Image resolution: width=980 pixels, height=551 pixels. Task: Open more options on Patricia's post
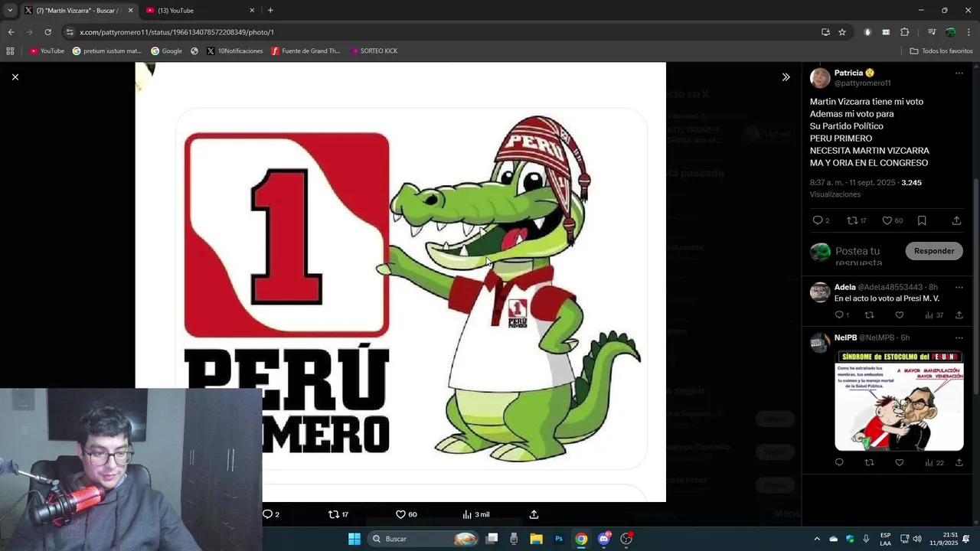coord(959,73)
